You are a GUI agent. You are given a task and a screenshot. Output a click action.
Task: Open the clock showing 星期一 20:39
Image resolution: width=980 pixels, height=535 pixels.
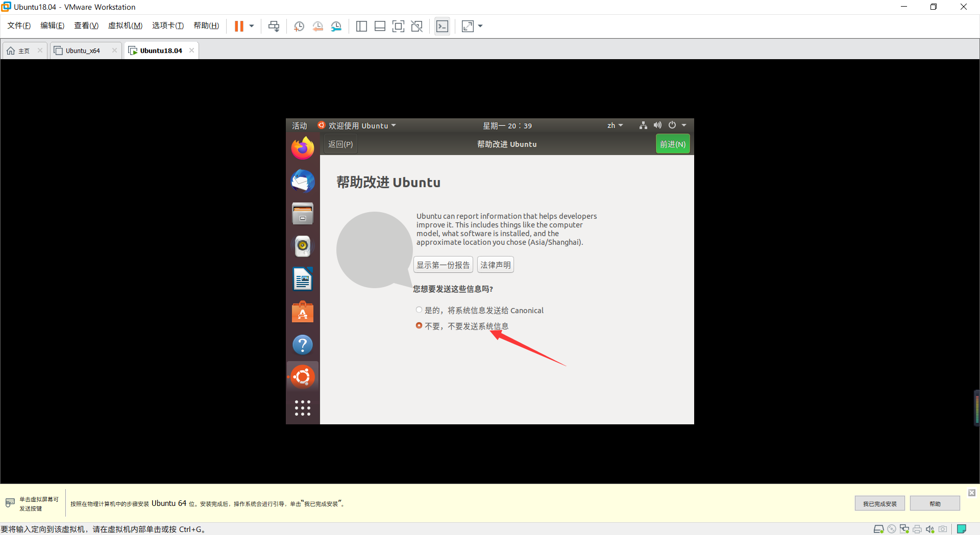(507, 125)
